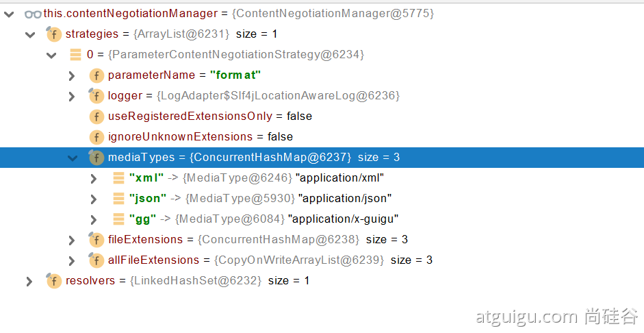Collapse the strategies ArrayList node
644x333 pixels.
pos(29,34)
